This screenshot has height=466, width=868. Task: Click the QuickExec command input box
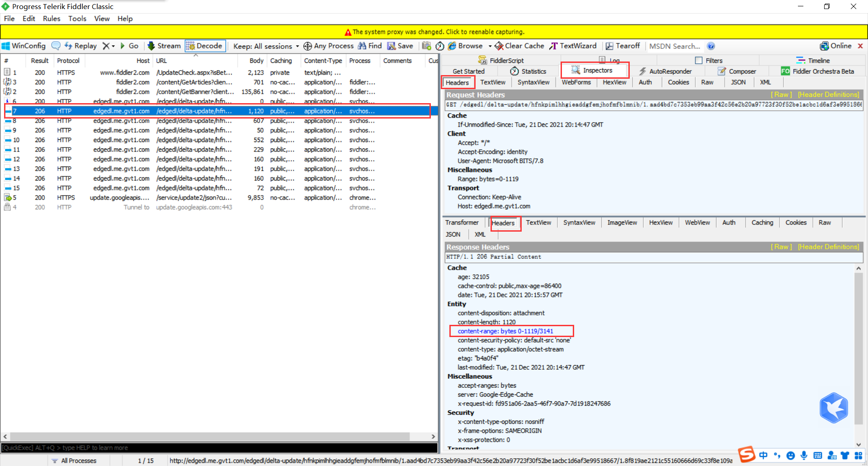(219, 447)
